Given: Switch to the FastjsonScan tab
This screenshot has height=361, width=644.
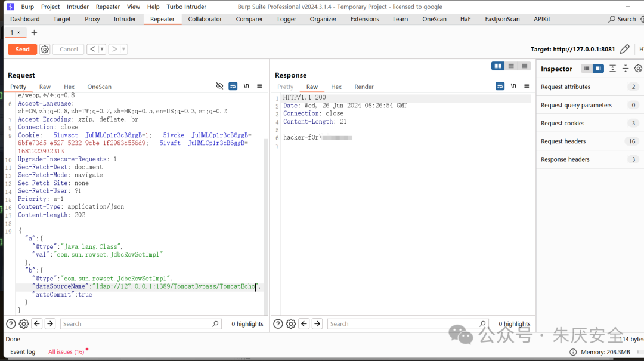Looking at the screenshot, I should click(x=502, y=19).
